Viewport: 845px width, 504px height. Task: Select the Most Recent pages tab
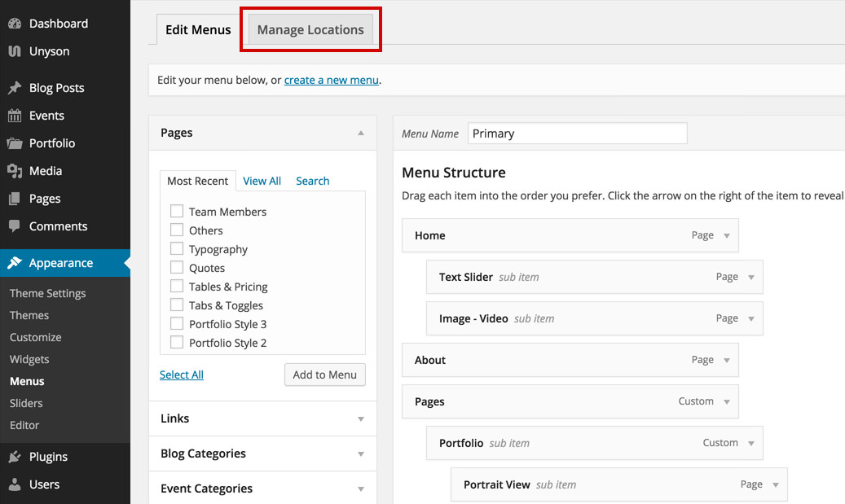[x=198, y=181]
